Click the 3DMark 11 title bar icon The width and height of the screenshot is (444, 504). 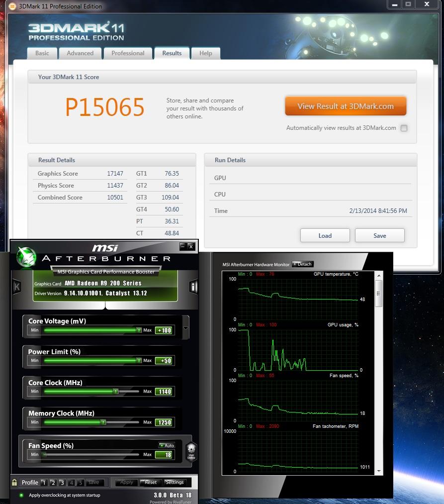click(x=12, y=6)
